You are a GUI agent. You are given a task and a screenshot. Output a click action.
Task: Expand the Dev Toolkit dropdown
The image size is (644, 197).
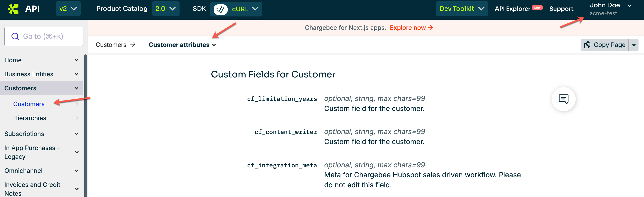[x=462, y=9]
